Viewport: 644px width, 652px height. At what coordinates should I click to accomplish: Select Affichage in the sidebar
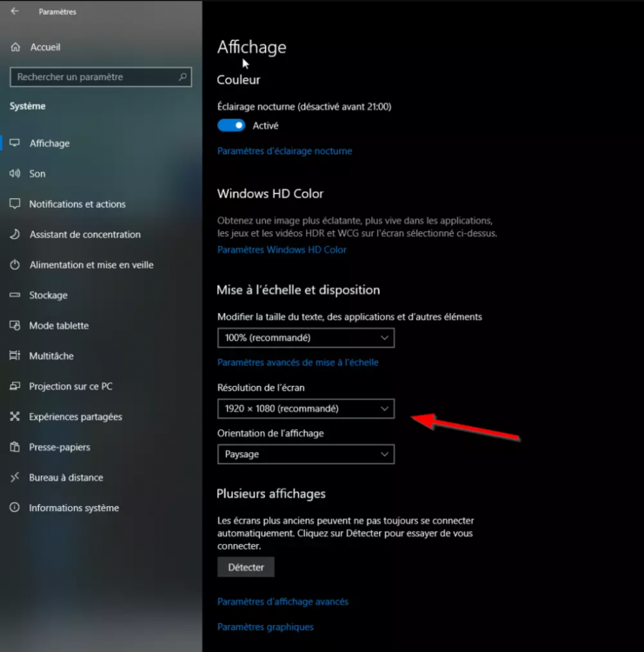(50, 143)
